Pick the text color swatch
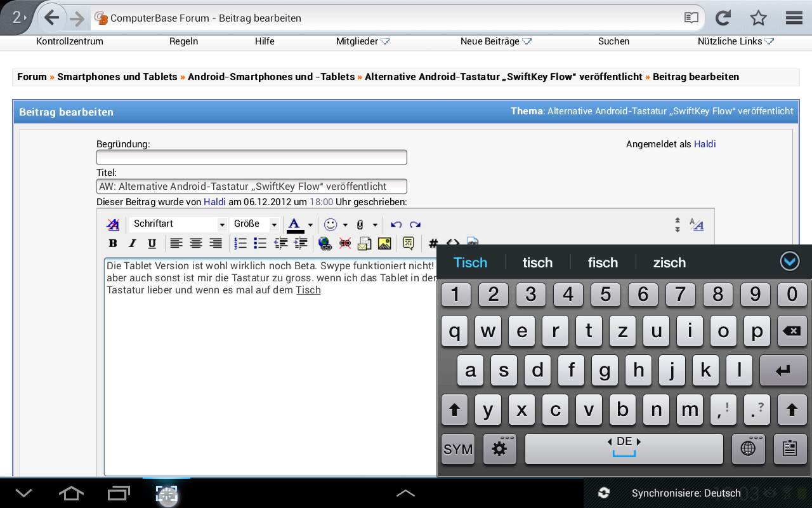 pos(295,225)
